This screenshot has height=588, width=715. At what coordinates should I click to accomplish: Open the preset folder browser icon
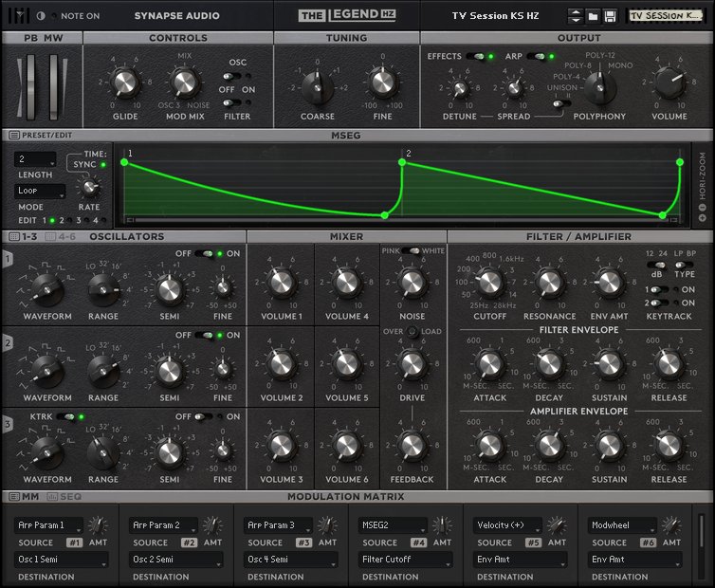[x=593, y=16]
